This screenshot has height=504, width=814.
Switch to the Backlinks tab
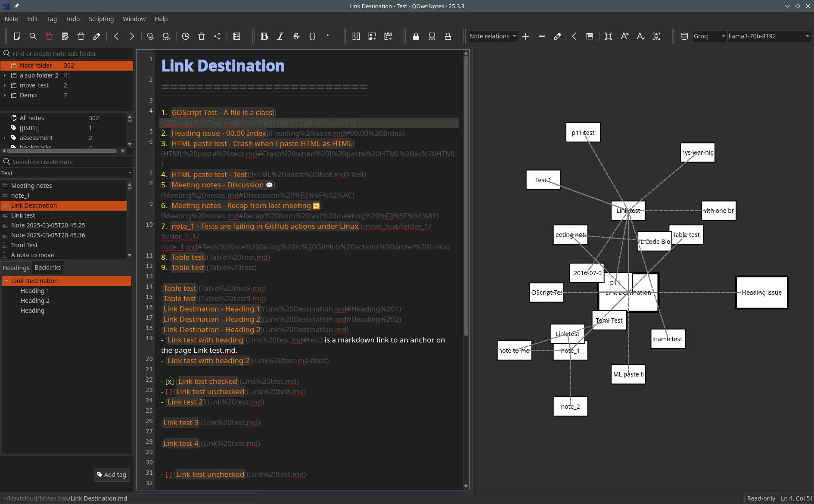48,268
